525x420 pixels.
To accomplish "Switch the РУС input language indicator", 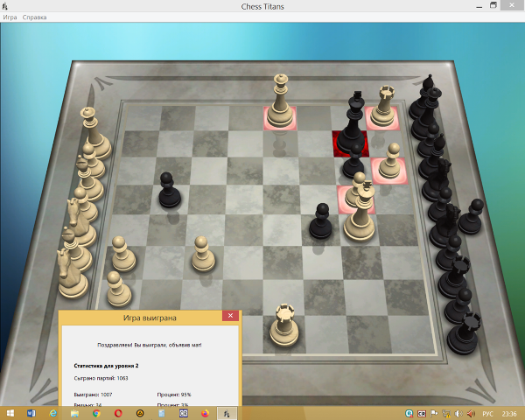I will 488,413.
